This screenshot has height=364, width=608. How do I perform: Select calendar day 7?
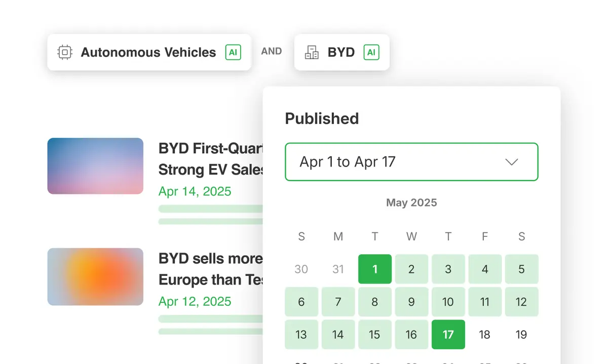(x=338, y=302)
